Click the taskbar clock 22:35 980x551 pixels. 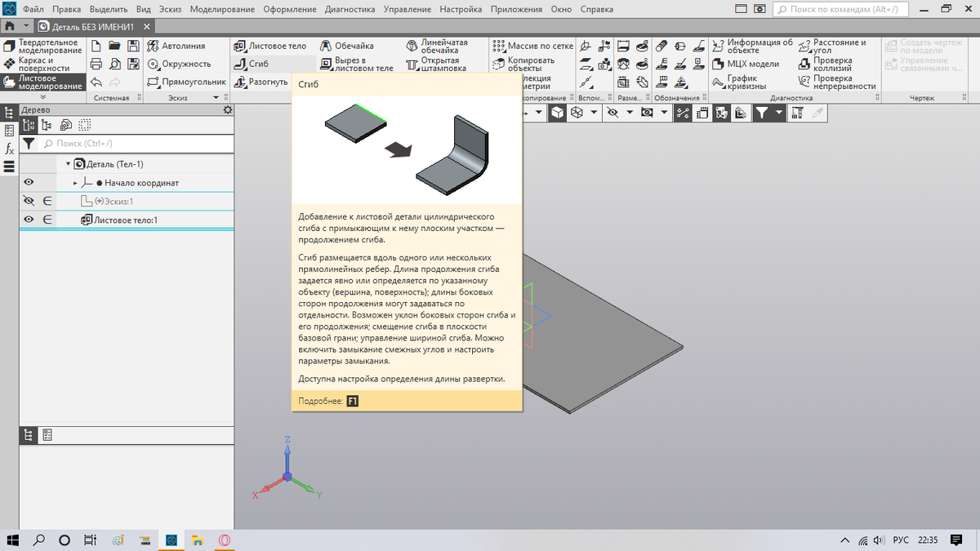click(928, 540)
